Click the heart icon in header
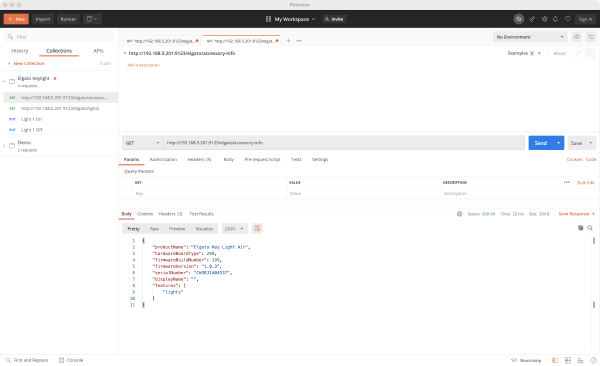Viewport: 600px width, 366px height. click(x=568, y=19)
